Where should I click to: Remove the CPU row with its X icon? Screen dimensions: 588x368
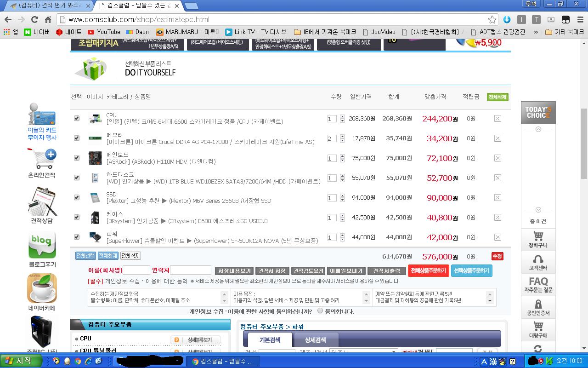coord(498,119)
